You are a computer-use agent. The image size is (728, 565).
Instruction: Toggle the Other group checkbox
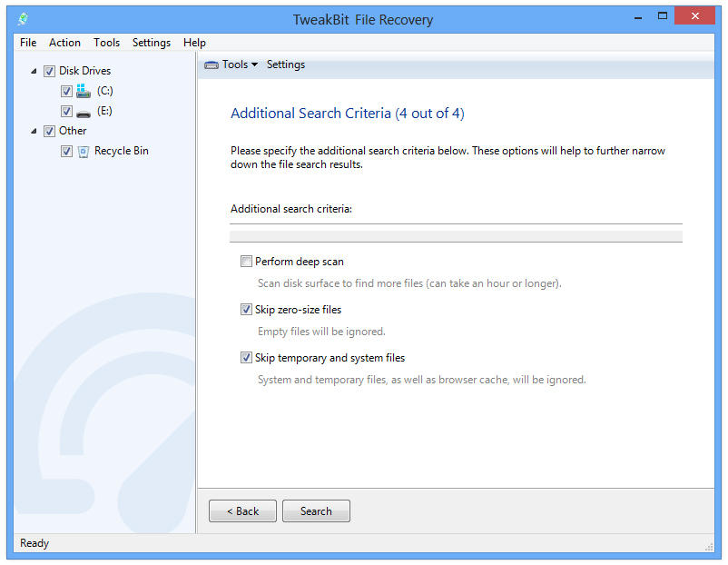point(49,131)
